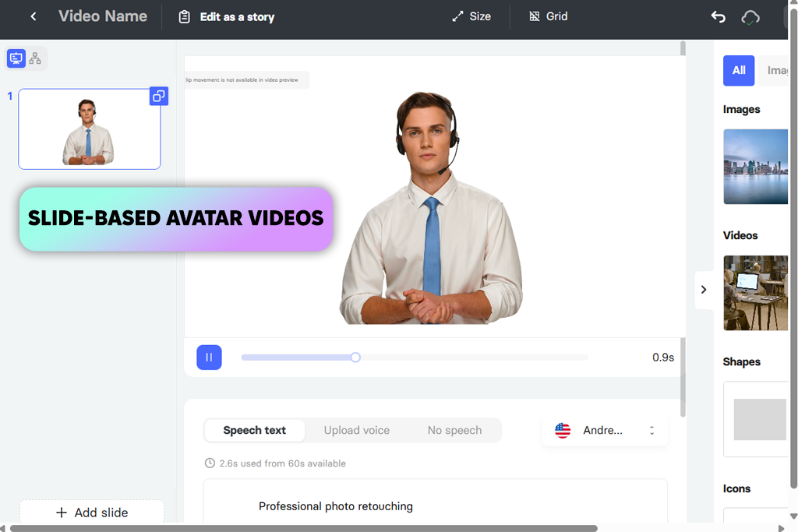Click the Images section heading
The width and height of the screenshot is (798, 532).
point(742,109)
